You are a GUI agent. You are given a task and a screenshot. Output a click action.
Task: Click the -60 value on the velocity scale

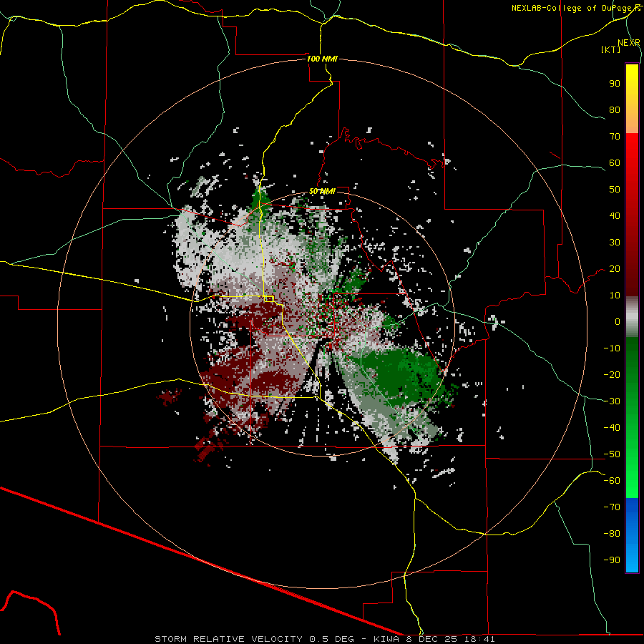[612, 481]
